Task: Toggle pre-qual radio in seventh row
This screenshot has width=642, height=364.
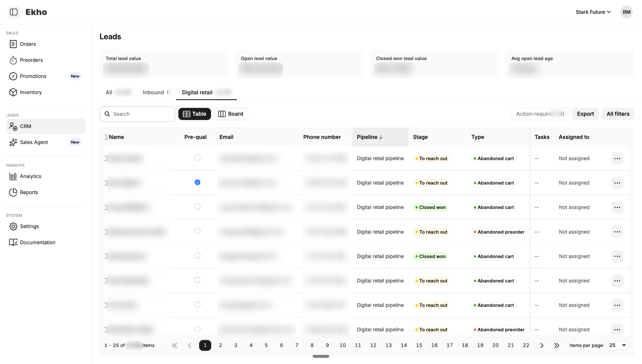Action: [197, 304]
